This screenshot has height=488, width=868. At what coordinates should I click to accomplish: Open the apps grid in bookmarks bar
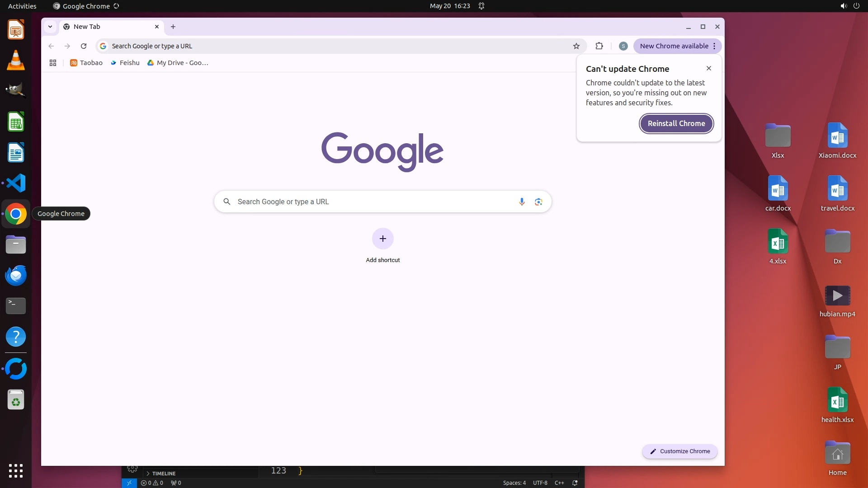(x=53, y=63)
